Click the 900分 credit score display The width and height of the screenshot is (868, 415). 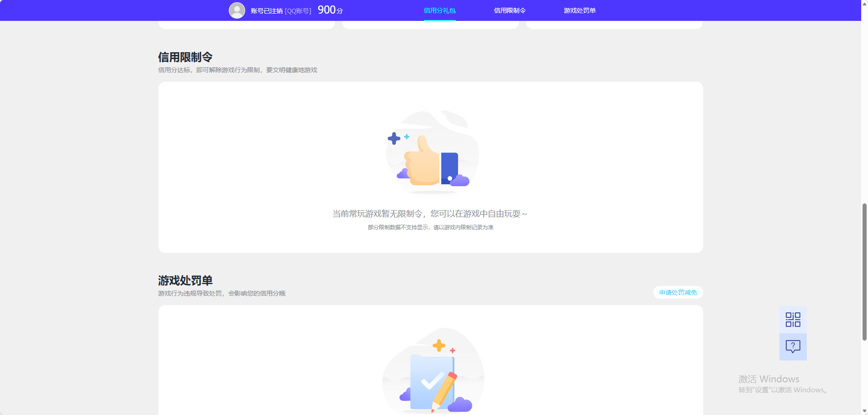pyautogui.click(x=331, y=10)
